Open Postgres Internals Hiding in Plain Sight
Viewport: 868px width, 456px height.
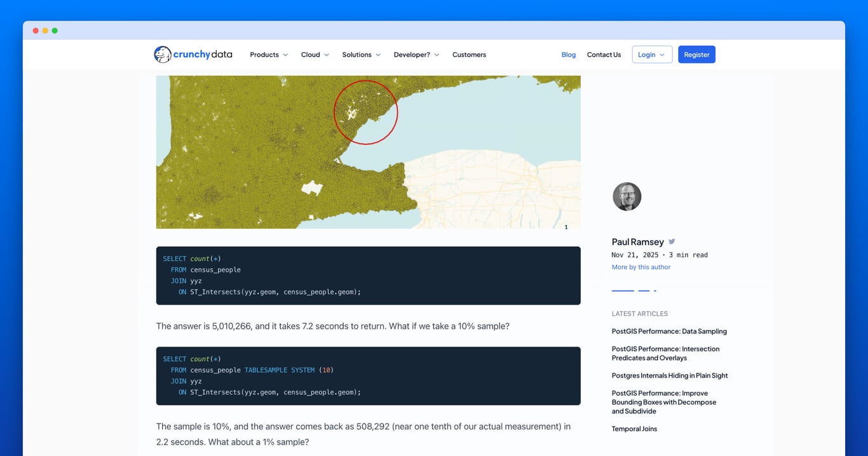point(670,375)
